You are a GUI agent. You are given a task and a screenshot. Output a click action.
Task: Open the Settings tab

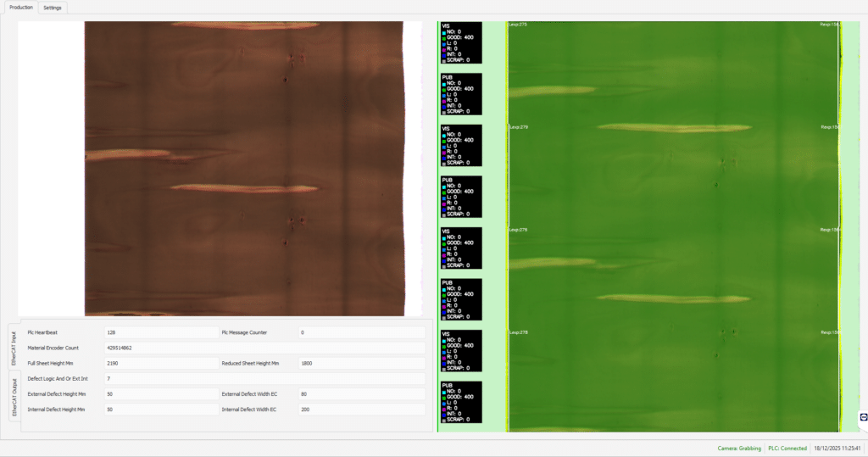(x=53, y=8)
